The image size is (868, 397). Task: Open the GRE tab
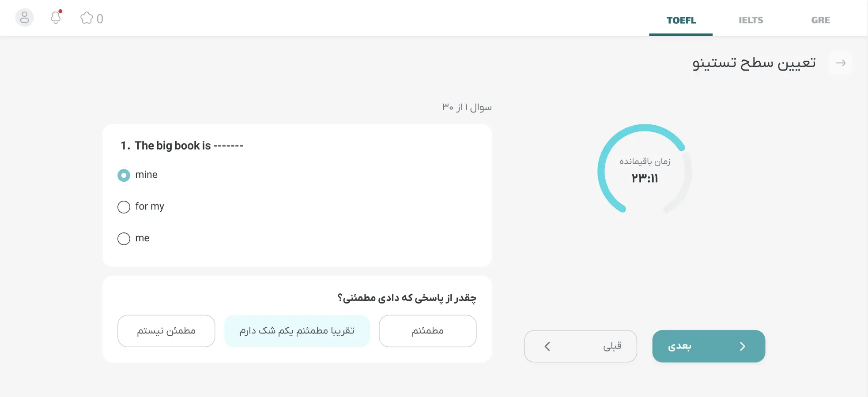(x=820, y=20)
